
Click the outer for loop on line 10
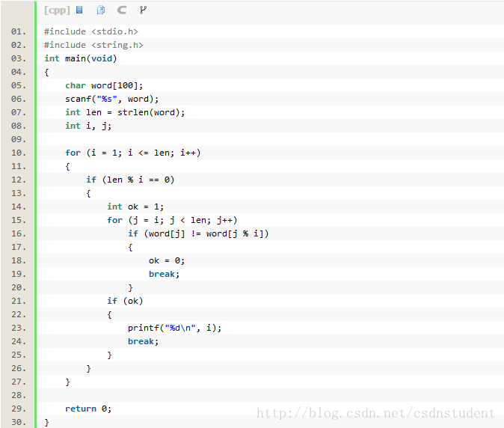[133, 153]
